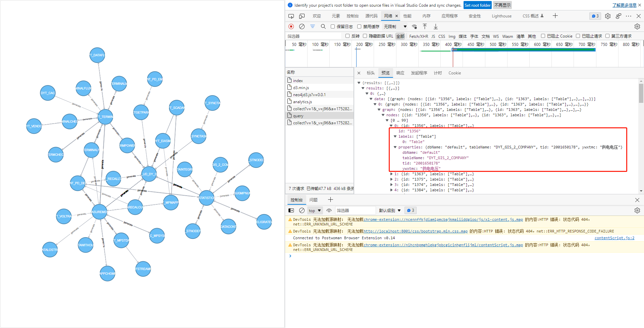
Task: Toggle 反转 filter checkbox
Action: pyautogui.click(x=347, y=36)
